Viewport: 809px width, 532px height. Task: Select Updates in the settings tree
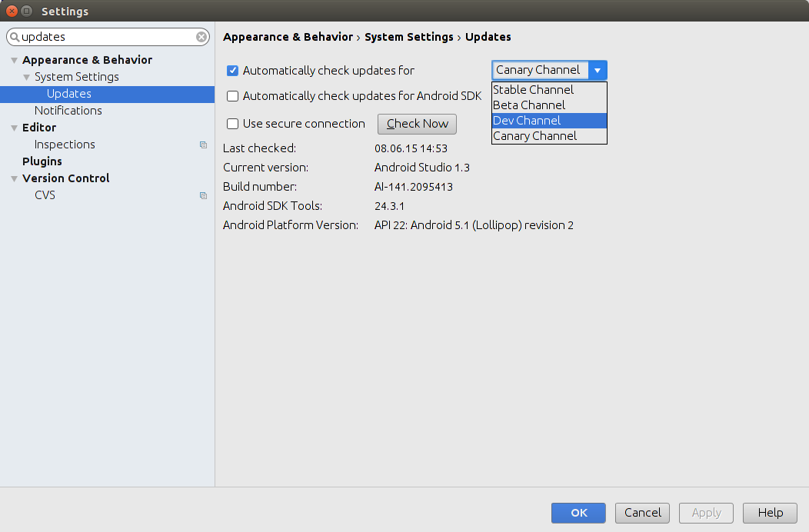click(108, 94)
